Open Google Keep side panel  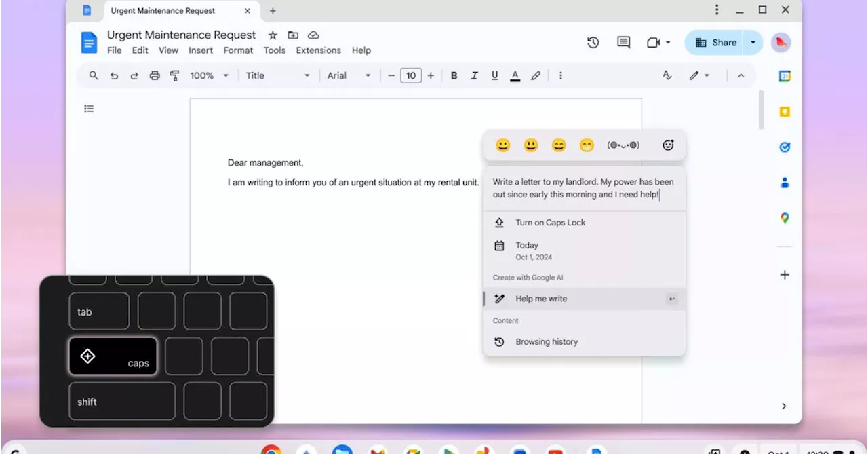tap(785, 112)
